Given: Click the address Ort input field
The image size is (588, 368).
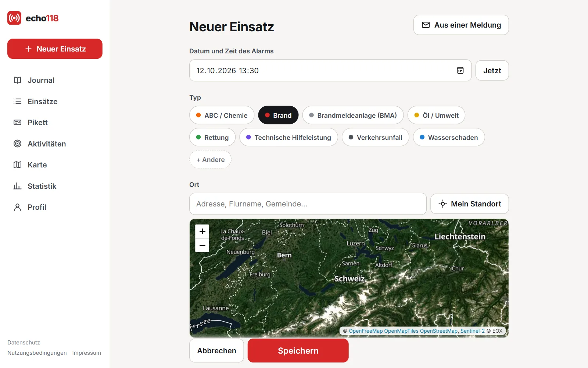Looking at the screenshot, I should (308, 204).
